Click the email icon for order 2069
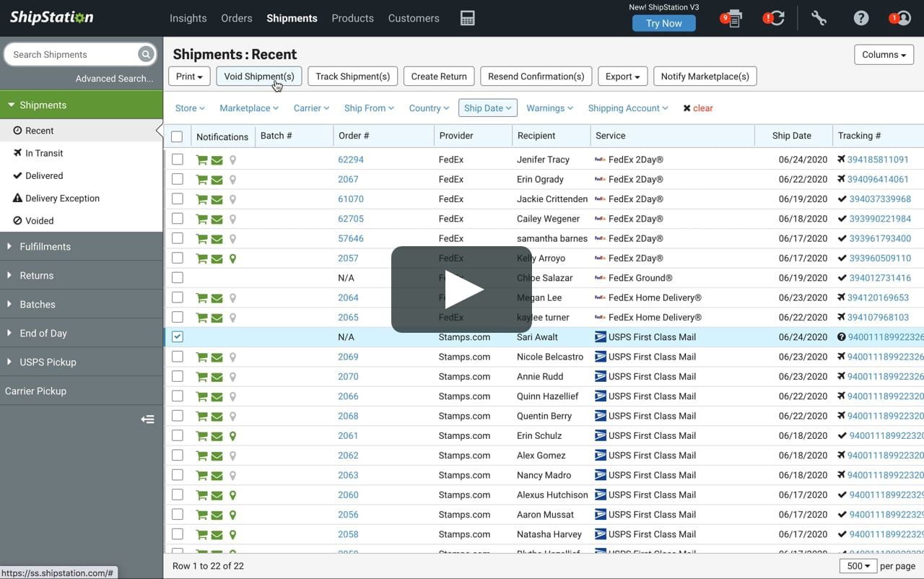This screenshot has height=579, width=924. [217, 357]
